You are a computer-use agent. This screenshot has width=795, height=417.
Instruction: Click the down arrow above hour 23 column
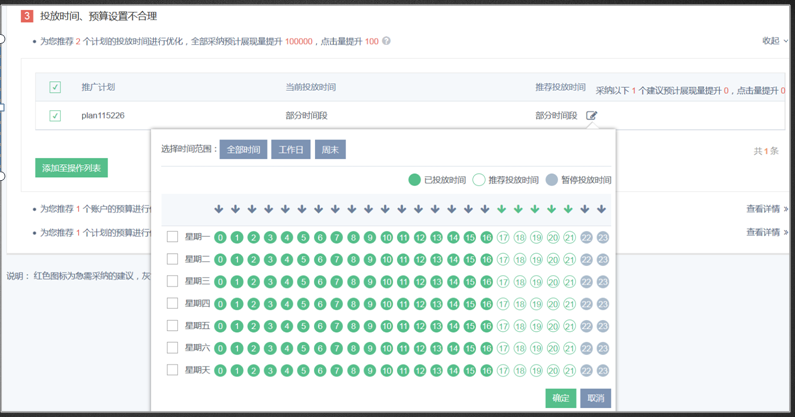click(x=601, y=210)
